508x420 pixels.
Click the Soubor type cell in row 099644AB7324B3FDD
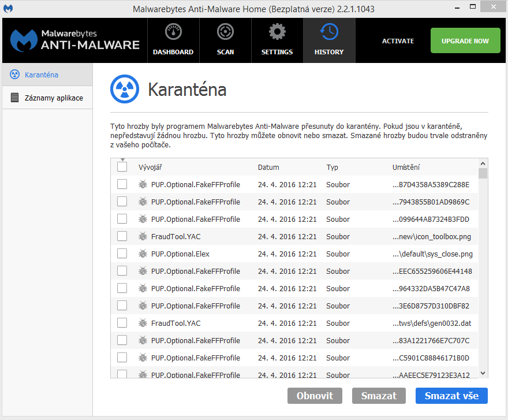[x=338, y=219]
